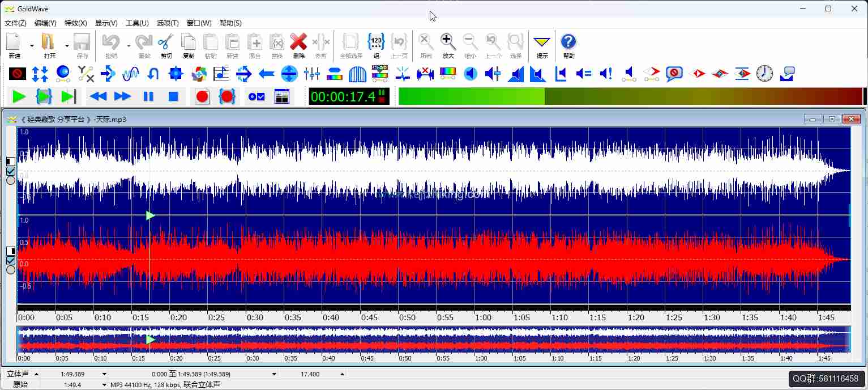Click the green Play button
Viewport: 868px width, 390px height.
point(19,96)
